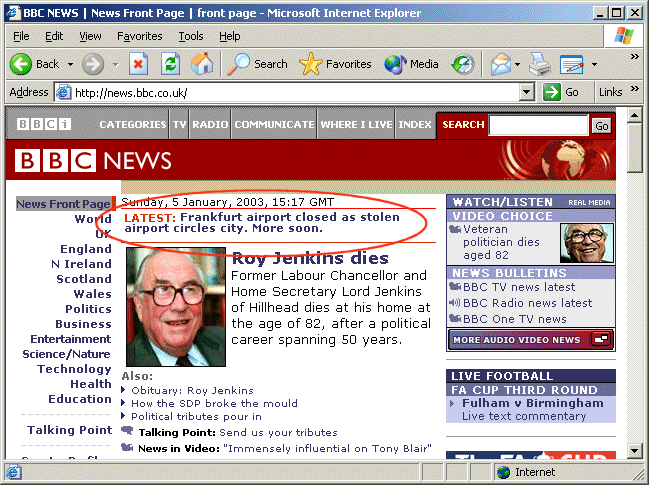649x485 pixels.
Task: Select the COMMUNICATE tab
Action: (274, 124)
